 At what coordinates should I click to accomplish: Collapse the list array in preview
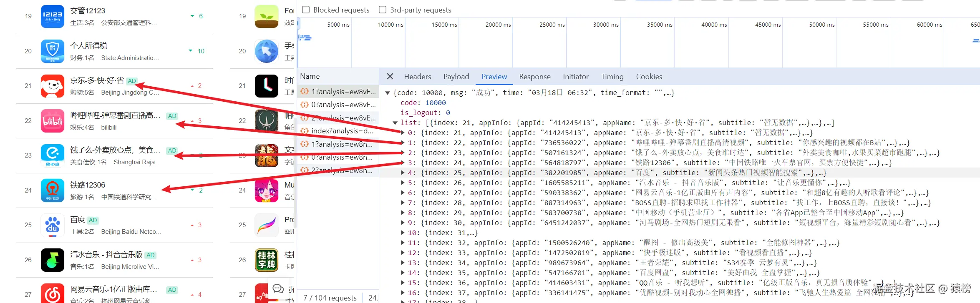[395, 123]
